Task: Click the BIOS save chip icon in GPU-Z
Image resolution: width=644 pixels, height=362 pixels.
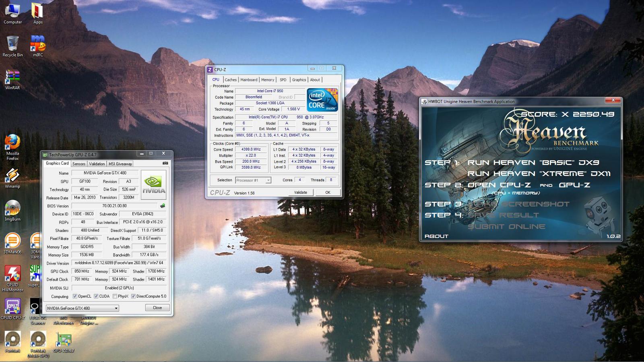Action: pos(163,206)
